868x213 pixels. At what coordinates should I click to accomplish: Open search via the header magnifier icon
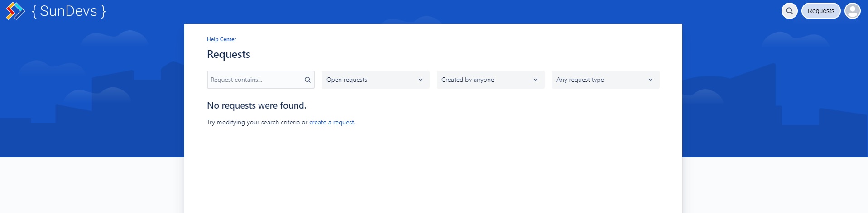pos(789,11)
